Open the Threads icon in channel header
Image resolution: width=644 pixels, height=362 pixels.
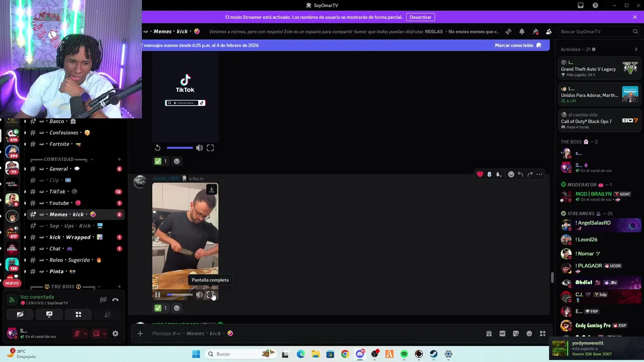(508, 31)
